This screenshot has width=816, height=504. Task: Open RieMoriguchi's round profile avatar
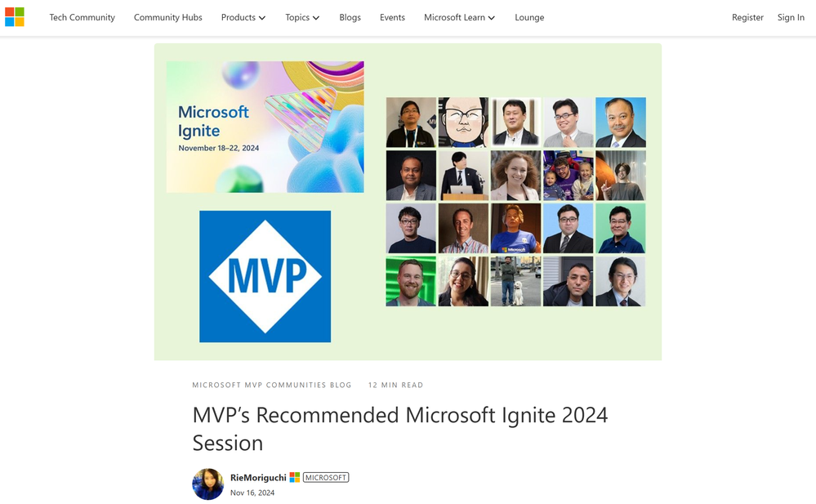208,484
